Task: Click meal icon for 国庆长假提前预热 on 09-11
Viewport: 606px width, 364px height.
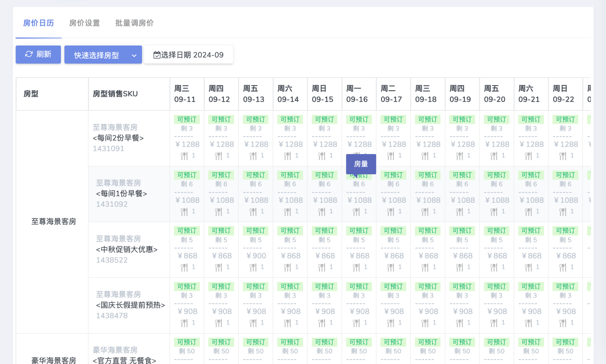Action: click(184, 323)
